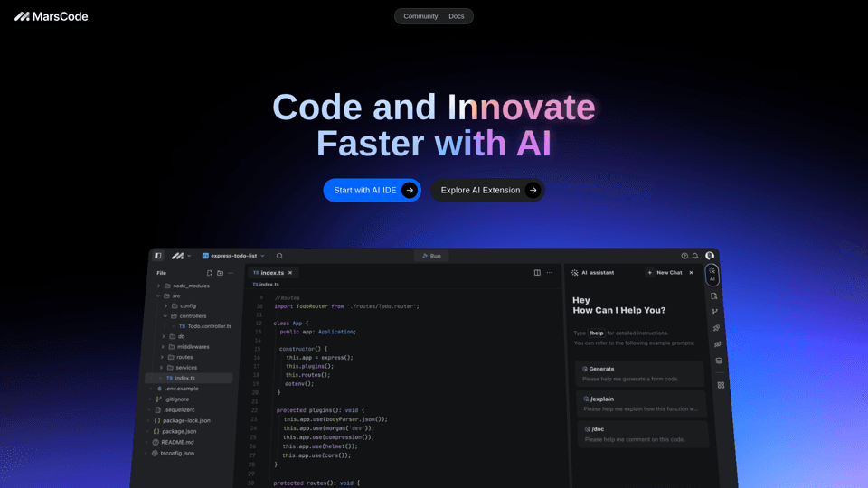Click the split editor icon
This screenshot has width=868, height=488.
[x=537, y=273]
